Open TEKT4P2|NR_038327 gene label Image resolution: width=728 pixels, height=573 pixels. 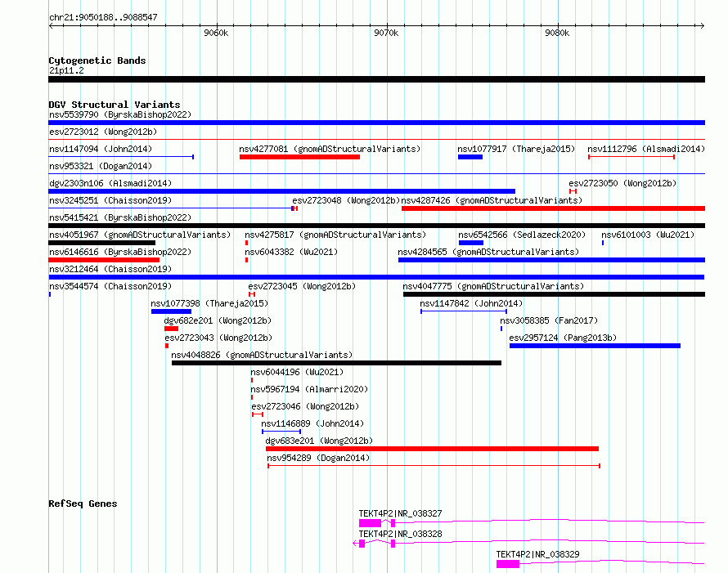click(400, 513)
